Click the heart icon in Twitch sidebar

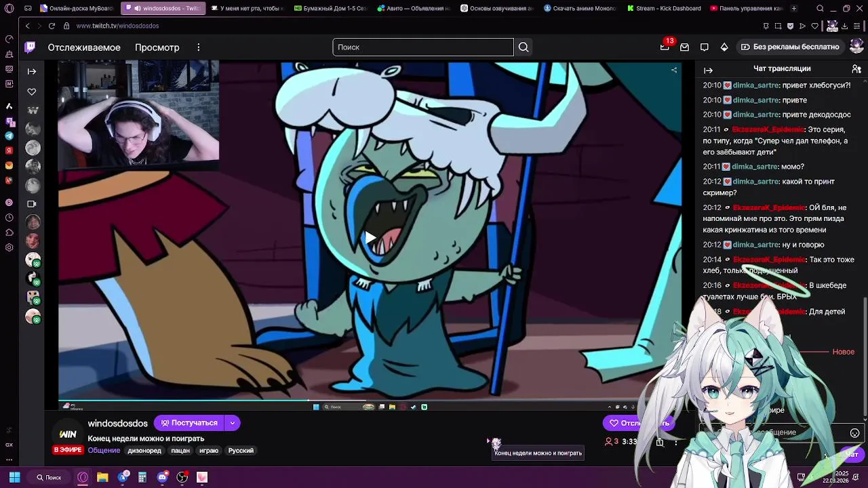pos(31,91)
